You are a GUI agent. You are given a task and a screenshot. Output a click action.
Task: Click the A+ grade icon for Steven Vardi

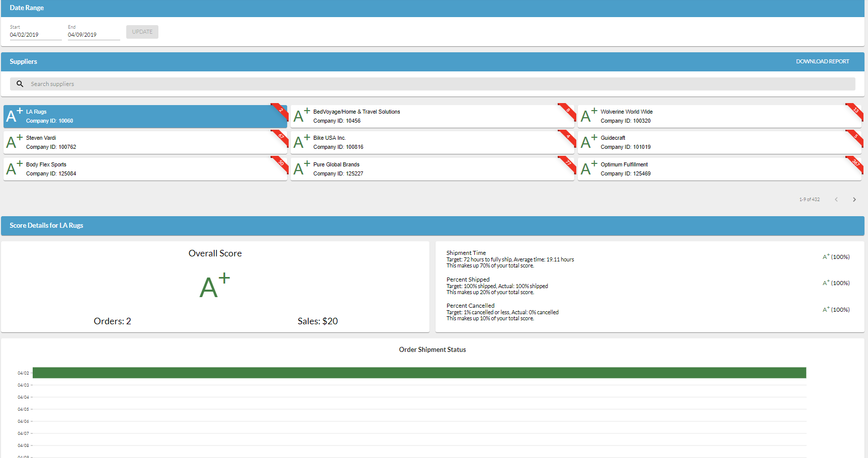tap(14, 142)
